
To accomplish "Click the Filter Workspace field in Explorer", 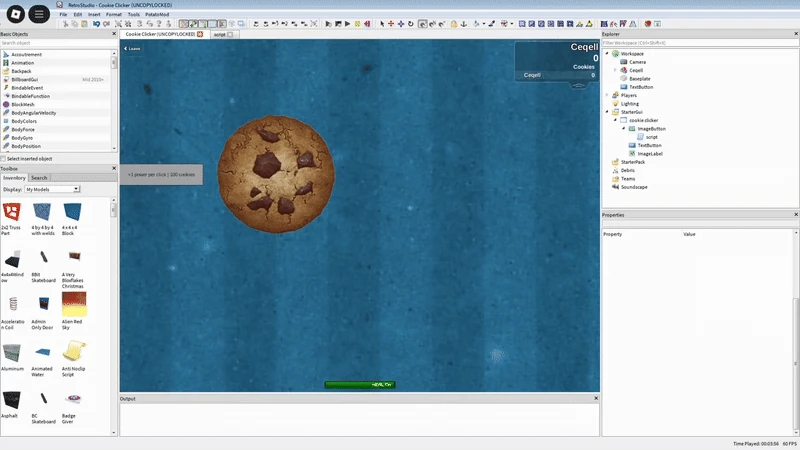I will tap(699, 43).
